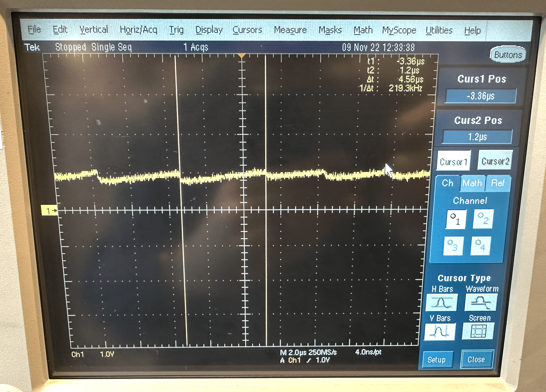Click the Close button in cursor panel

(x=476, y=359)
